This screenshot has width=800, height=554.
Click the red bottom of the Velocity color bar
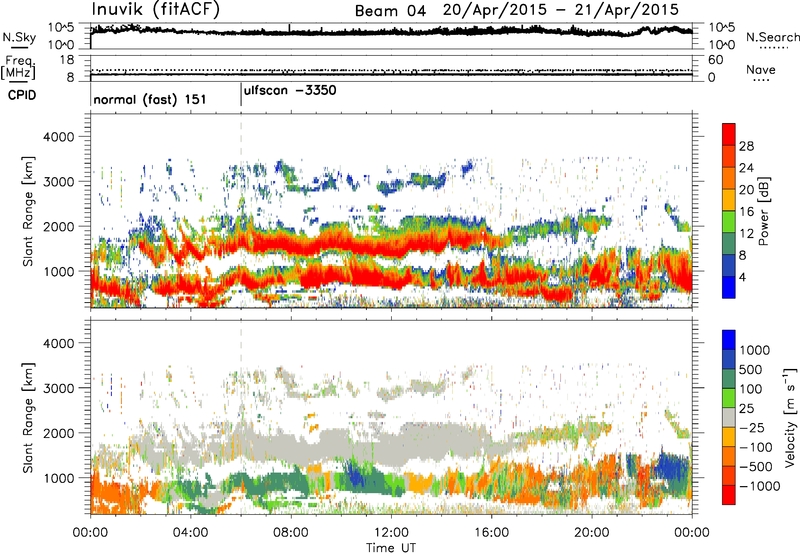tap(729, 495)
